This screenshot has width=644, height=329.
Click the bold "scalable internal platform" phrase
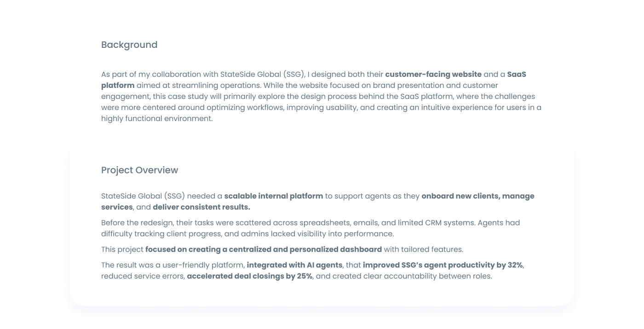click(274, 196)
